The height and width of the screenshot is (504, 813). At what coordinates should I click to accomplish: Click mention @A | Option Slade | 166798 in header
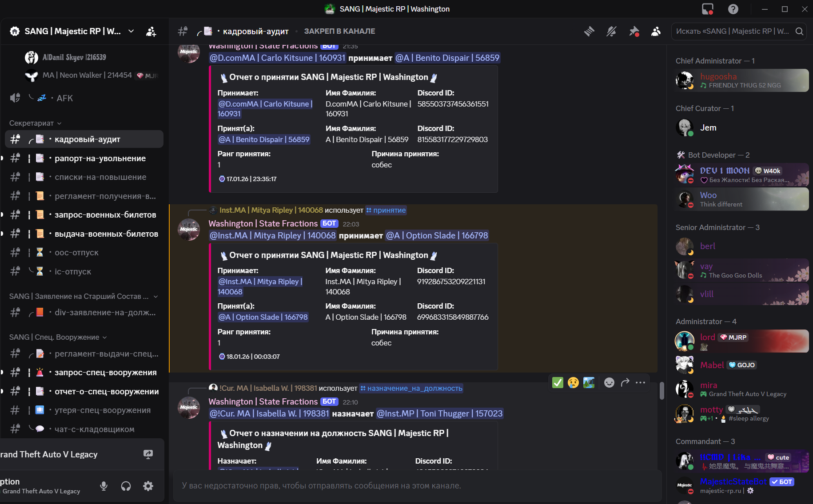pos(437,235)
